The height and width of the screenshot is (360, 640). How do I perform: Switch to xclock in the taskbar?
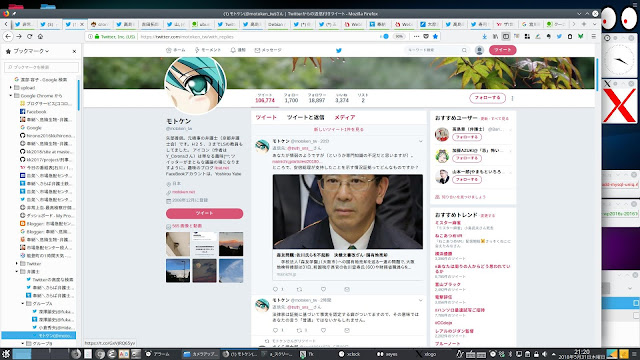coord(349,354)
